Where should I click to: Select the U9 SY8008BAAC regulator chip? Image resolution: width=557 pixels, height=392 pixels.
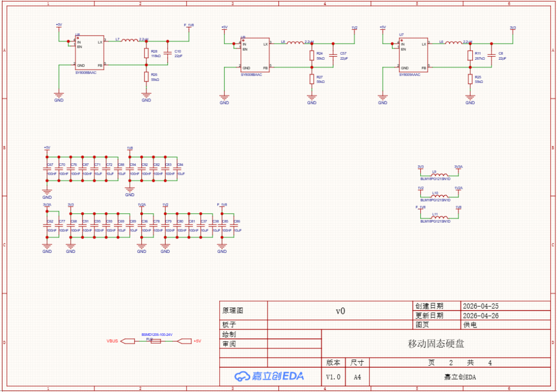(x=255, y=55)
